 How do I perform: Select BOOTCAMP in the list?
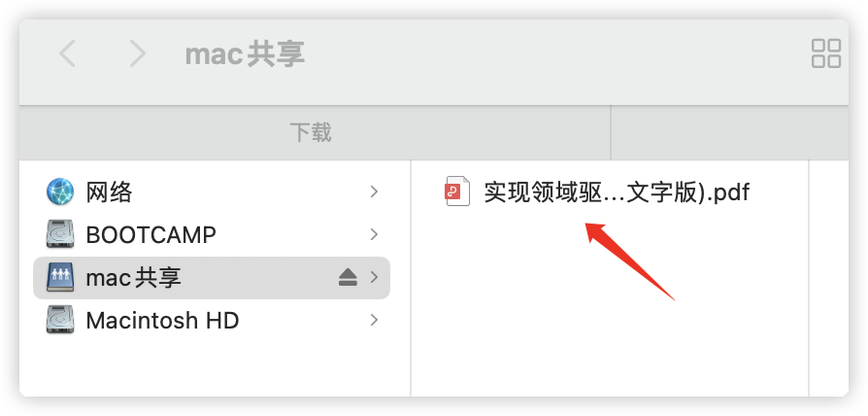pos(212,234)
